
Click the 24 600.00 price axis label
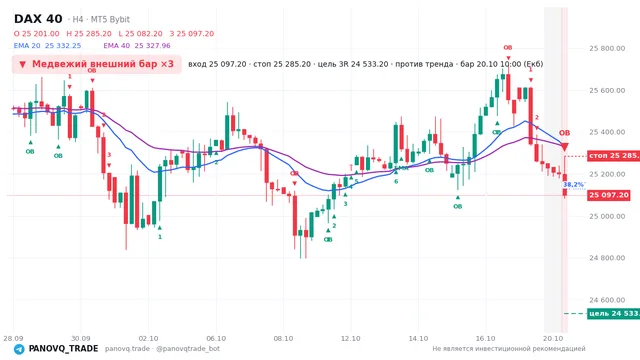(x=607, y=300)
